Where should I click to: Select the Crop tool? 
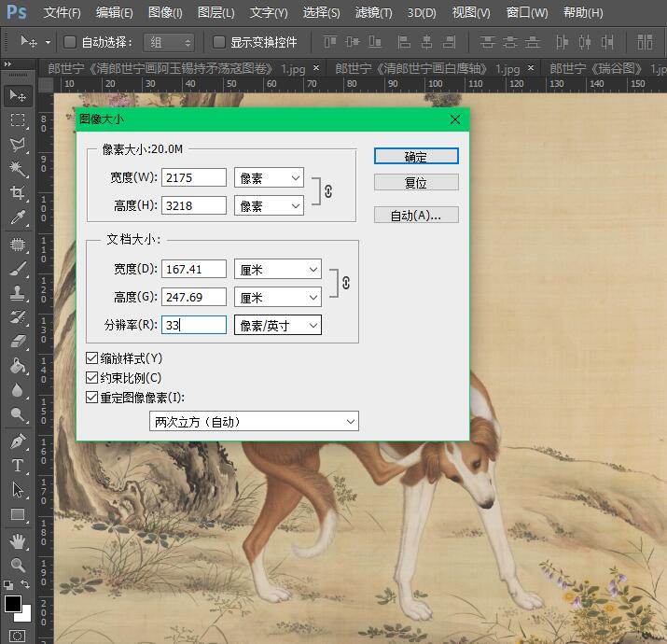pos(18,193)
